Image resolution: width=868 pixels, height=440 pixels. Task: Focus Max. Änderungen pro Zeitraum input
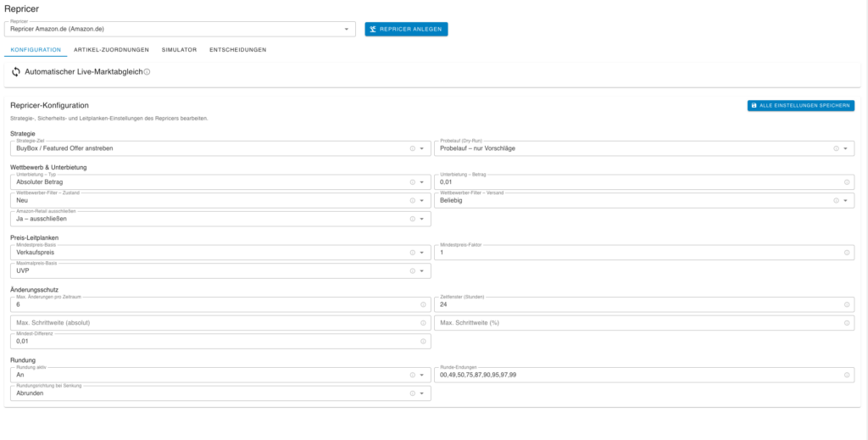(x=220, y=304)
